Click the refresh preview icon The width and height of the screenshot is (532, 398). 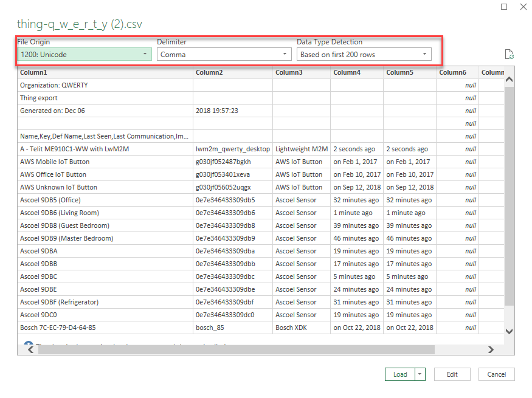point(510,55)
